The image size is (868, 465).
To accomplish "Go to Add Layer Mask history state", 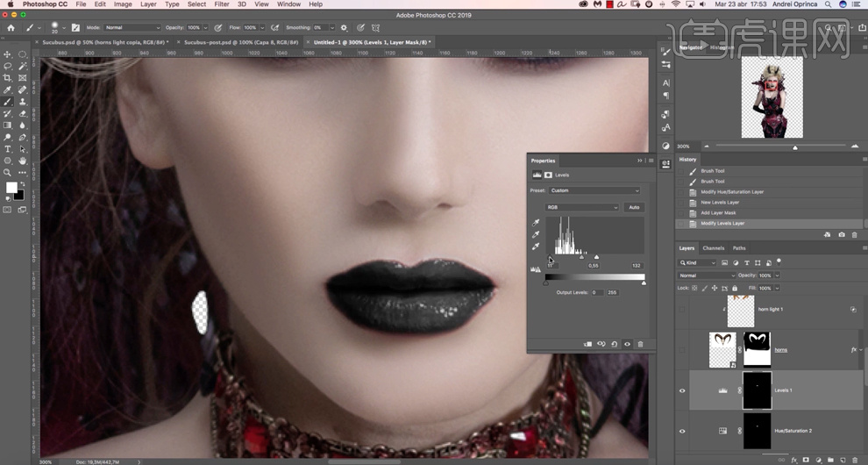I will [x=718, y=213].
